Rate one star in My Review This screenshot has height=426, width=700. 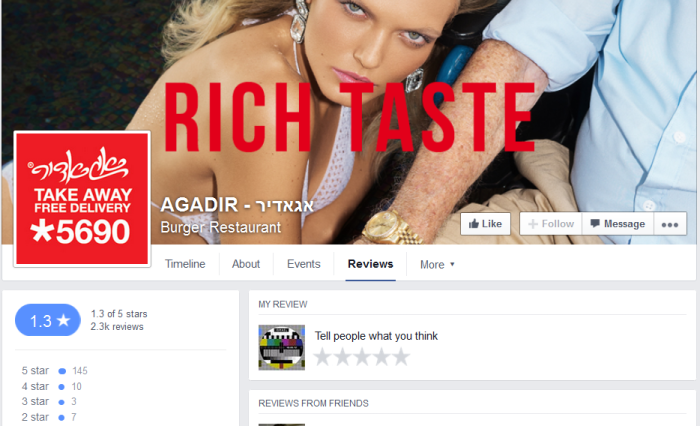click(322, 357)
